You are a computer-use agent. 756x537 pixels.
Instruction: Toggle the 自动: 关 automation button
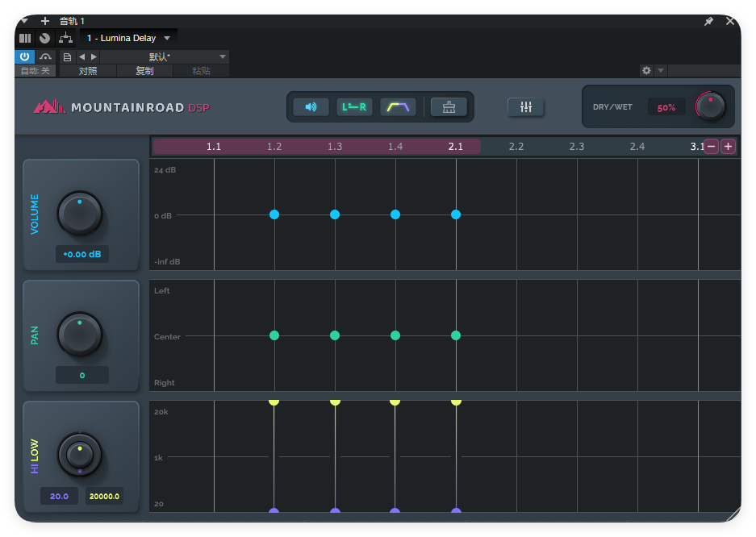tap(35, 71)
